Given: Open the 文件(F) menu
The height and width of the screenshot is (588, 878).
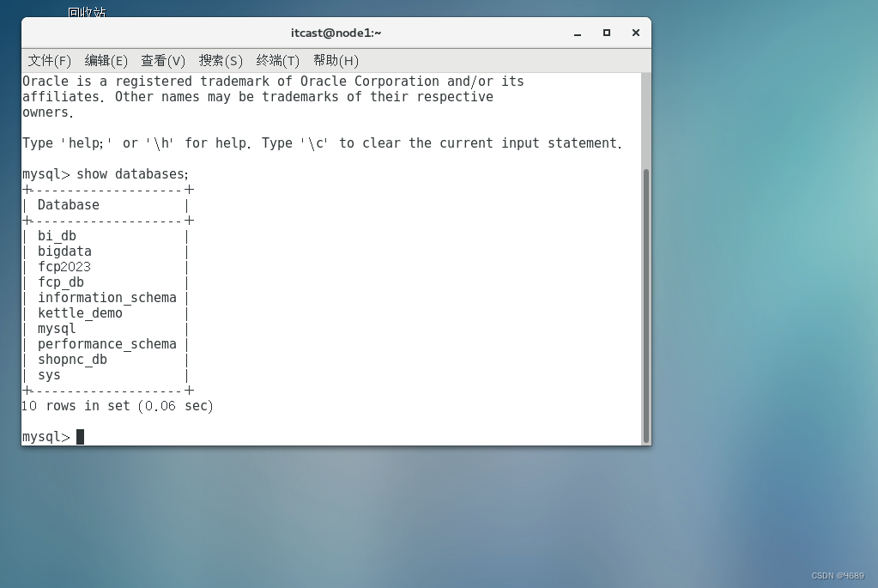Looking at the screenshot, I should tap(49, 60).
